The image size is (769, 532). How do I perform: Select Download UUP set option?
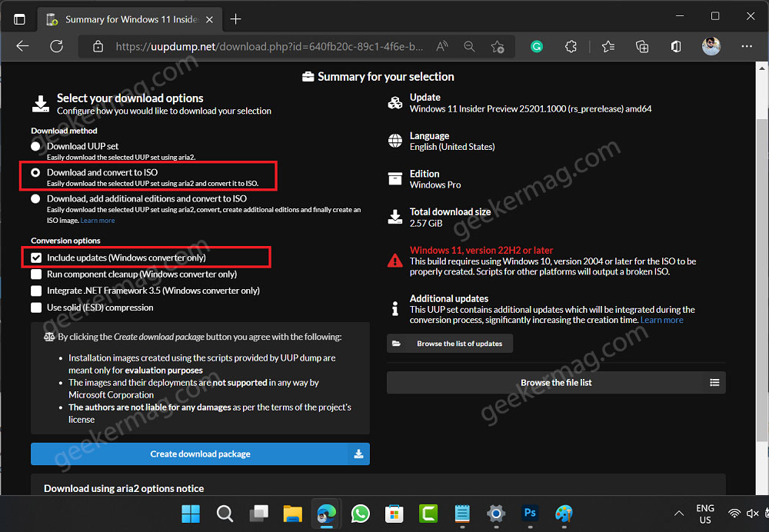tap(35, 146)
